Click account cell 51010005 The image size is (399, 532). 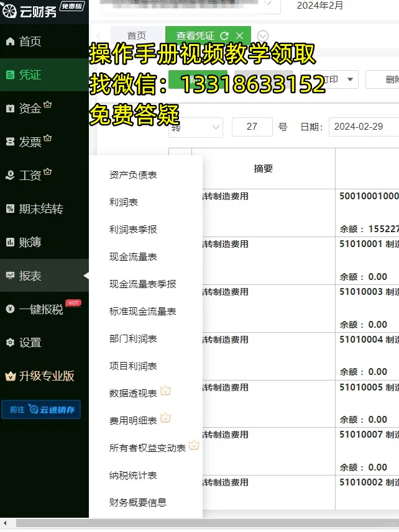coord(367,404)
